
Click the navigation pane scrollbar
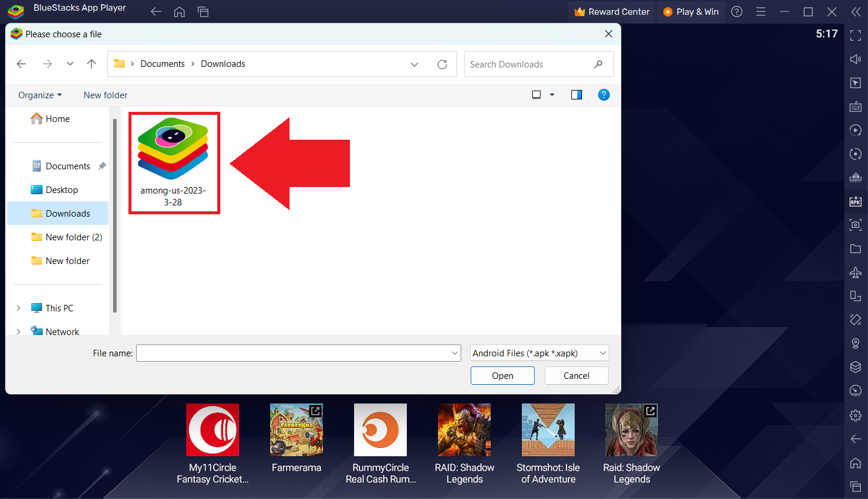point(115,215)
